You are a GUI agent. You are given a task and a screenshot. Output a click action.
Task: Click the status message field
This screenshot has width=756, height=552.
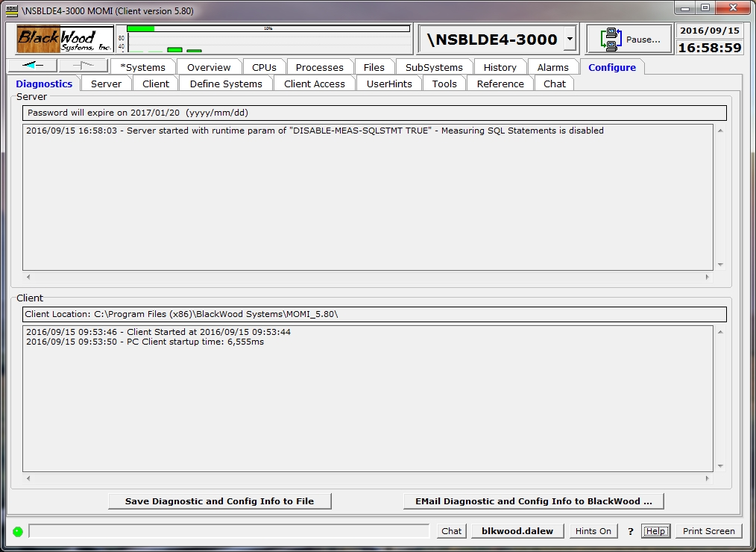coord(229,531)
